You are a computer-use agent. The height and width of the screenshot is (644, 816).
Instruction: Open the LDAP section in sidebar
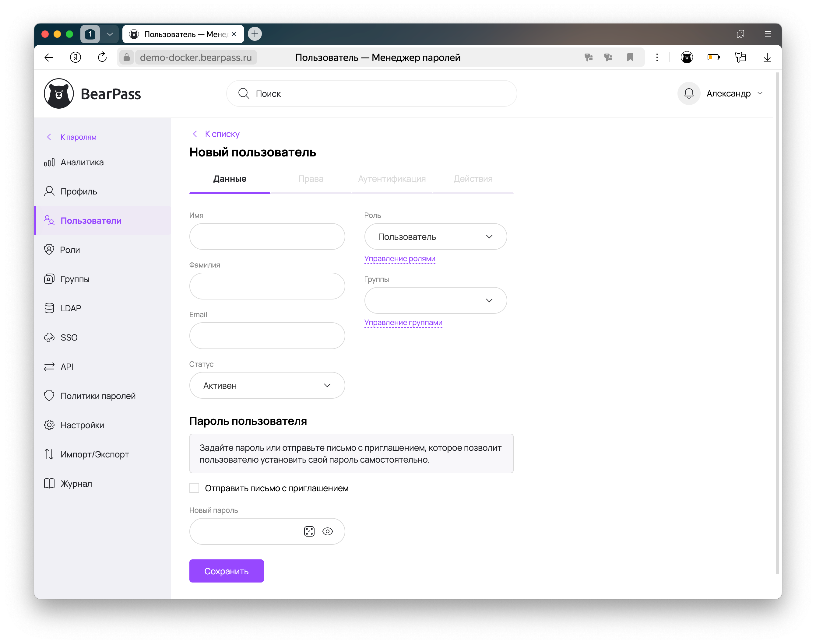pos(71,308)
